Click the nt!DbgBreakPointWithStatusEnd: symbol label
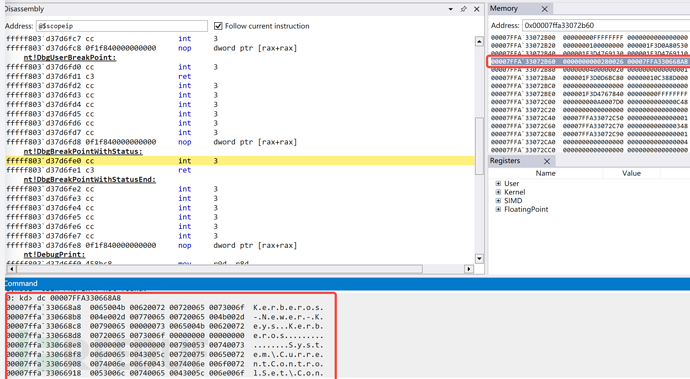 pyautogui.click(x=90, y=180)
